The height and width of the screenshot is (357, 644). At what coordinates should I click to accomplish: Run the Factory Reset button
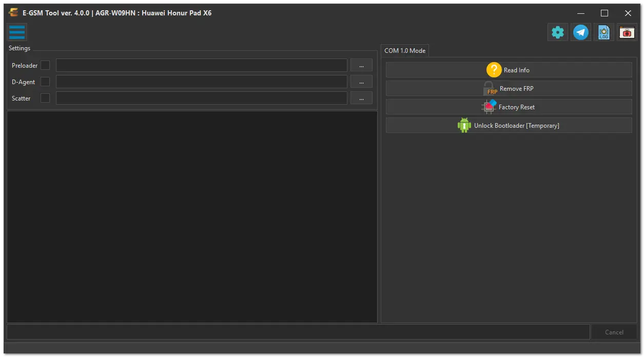pos(509,107)
